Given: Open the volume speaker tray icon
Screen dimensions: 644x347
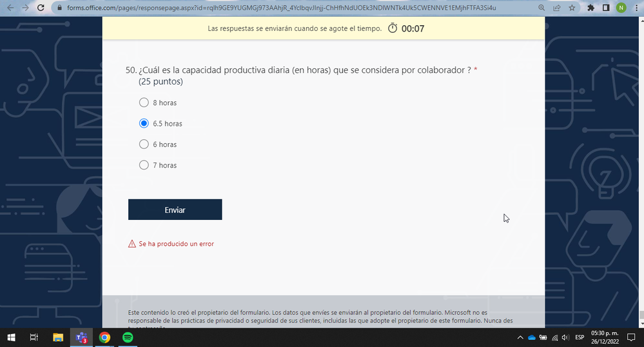Looking at the screenshot, I should (565, 337).
